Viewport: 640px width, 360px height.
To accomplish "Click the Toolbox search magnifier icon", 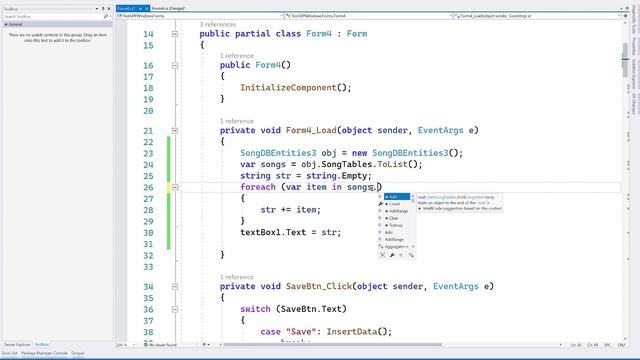I will pyautogui.click(x=106, y=16).
